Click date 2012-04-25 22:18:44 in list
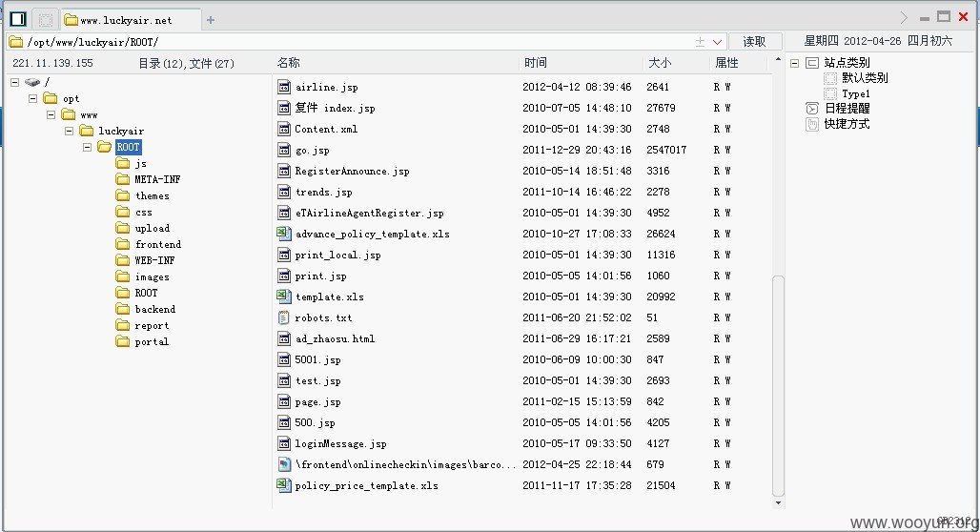980x532 pixels. (577, 464)
